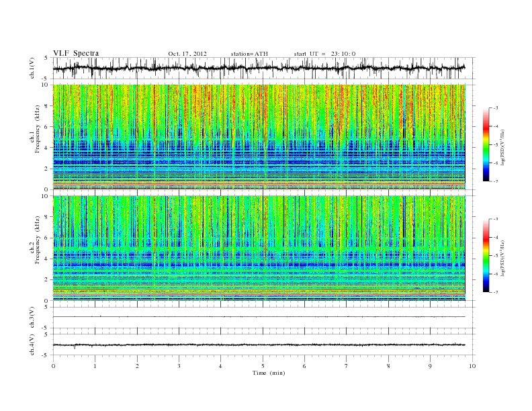Click the "0" tick on the time axis
This screenshot has width=532, height=411.
tap(53, 366)
